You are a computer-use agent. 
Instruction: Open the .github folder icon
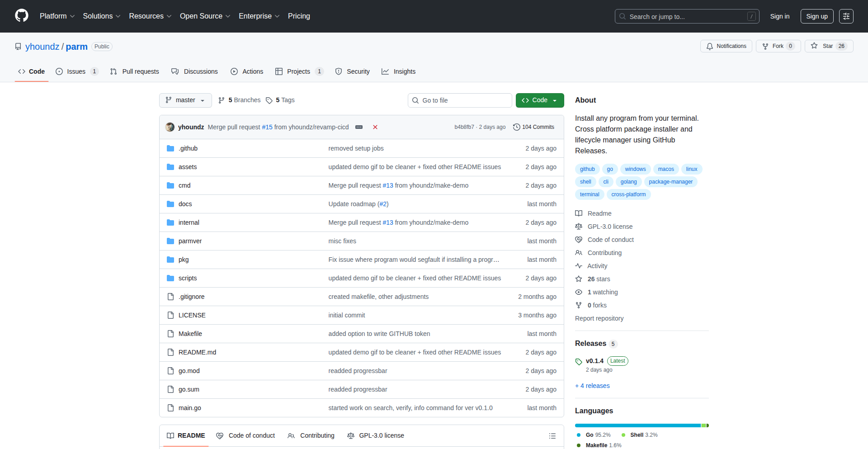(170, 148)
